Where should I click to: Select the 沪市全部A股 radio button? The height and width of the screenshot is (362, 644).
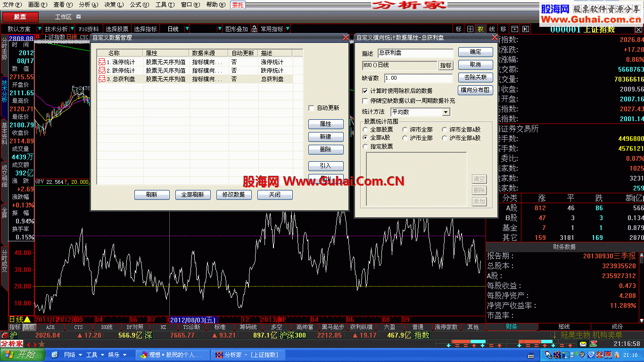445,138
